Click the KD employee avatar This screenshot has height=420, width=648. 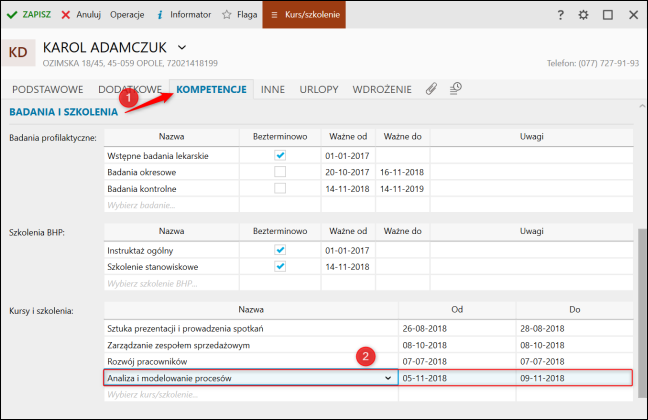click(x=18, y=52)
